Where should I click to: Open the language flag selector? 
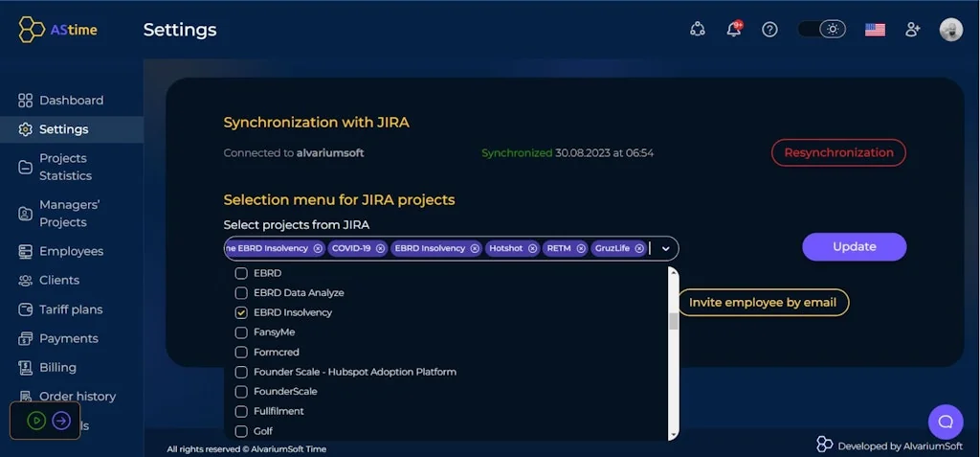[875, 29]
